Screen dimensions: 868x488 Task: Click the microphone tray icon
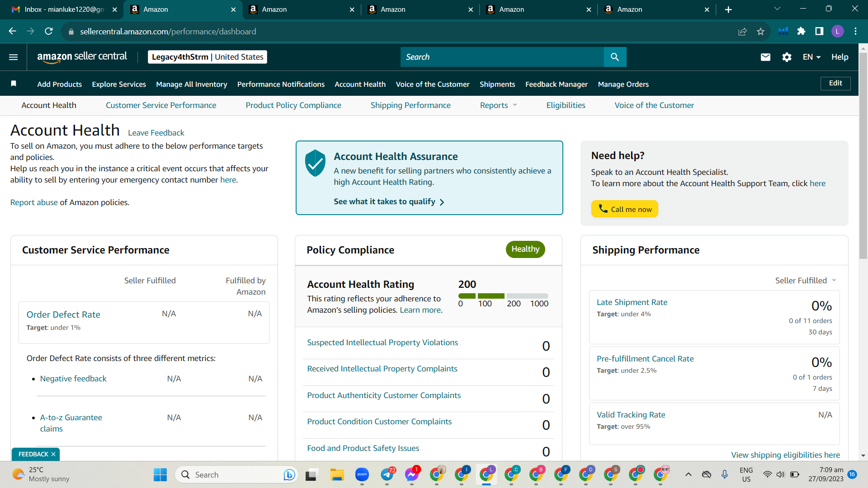[725, 474]
